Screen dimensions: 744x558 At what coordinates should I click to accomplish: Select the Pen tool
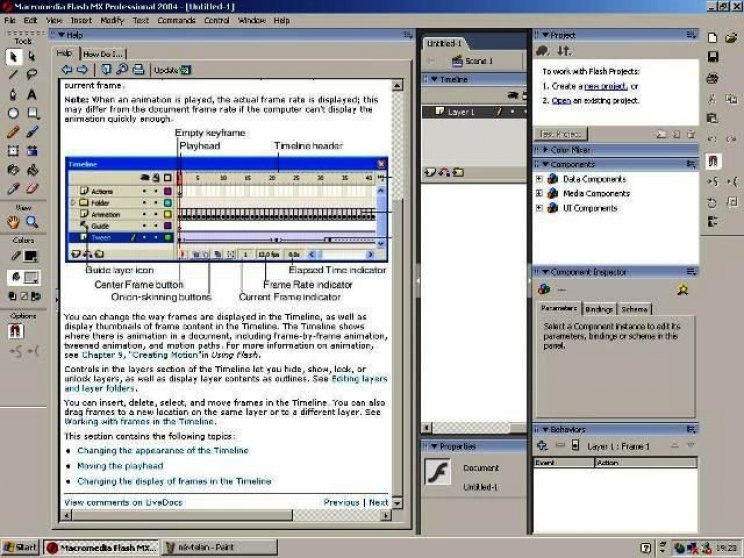coord(13,94)
